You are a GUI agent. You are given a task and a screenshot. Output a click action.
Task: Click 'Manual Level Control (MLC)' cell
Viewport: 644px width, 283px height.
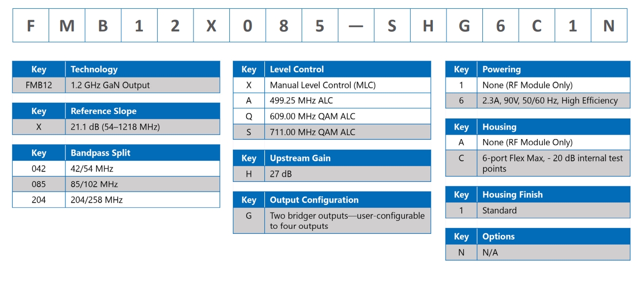point(348,85)
